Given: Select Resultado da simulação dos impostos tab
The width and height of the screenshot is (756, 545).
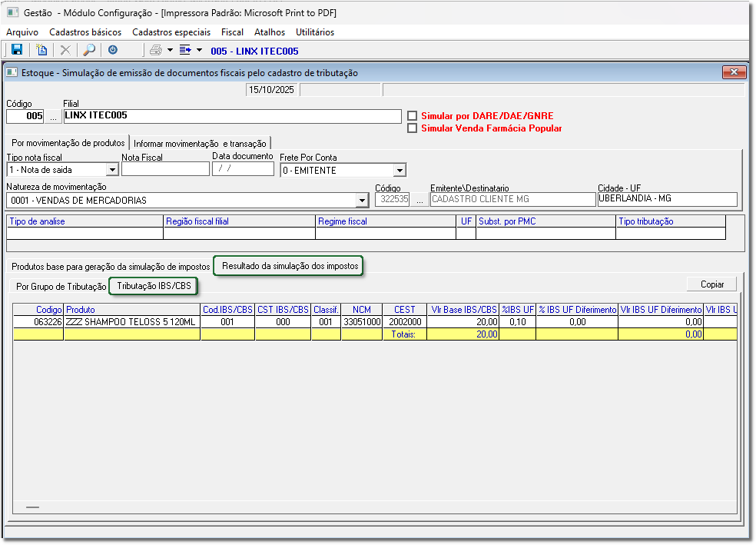Looking at the screenshot, I should pos(290,266).
